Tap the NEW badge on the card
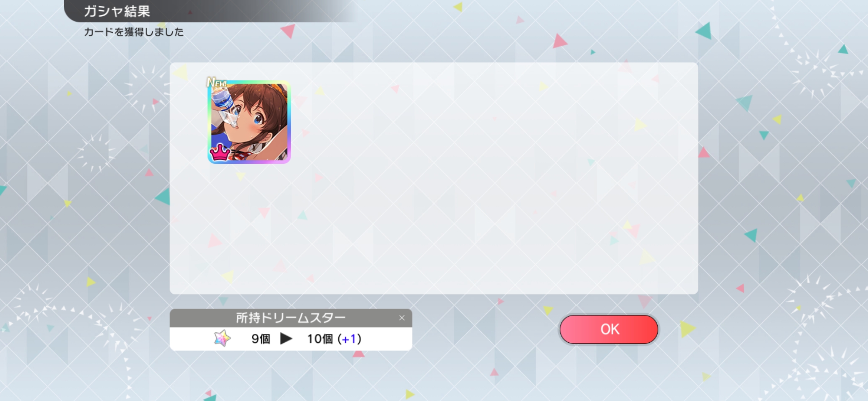This screenshot has width=868, height=401. (217, 82)
